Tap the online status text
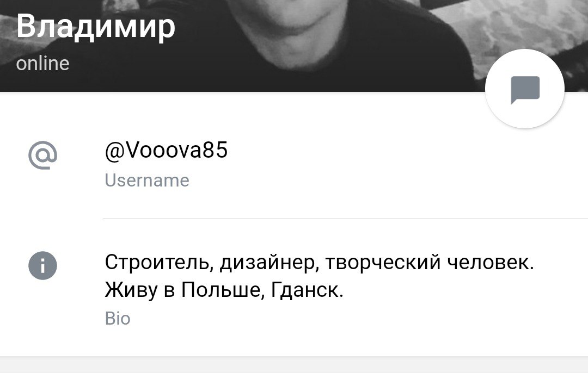Viewport: 588px width, 373px height. click(x=43, y=63)
